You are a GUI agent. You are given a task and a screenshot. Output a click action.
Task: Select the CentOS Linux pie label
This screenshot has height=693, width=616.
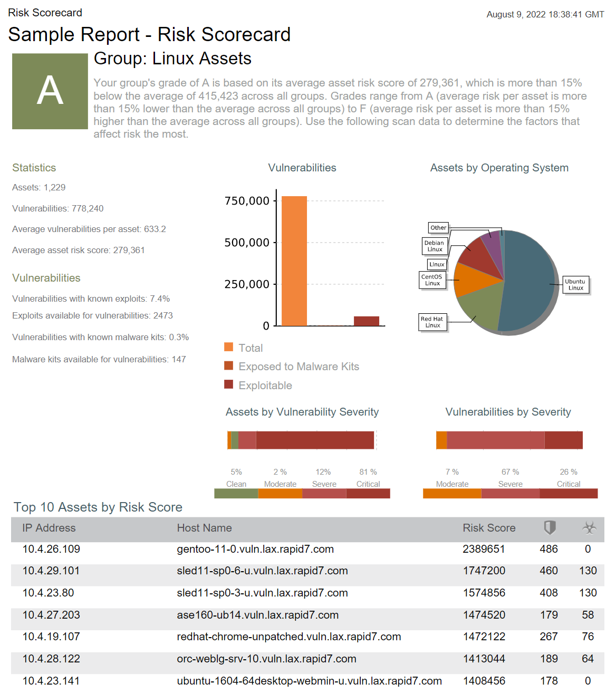click(x=432, y=280)
